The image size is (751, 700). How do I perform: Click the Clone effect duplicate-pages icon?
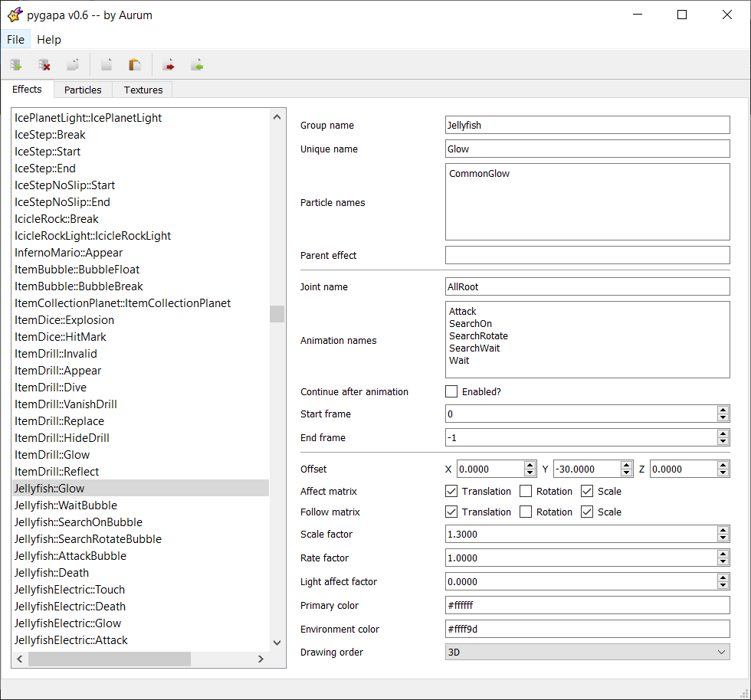click(x=73, y=64)
